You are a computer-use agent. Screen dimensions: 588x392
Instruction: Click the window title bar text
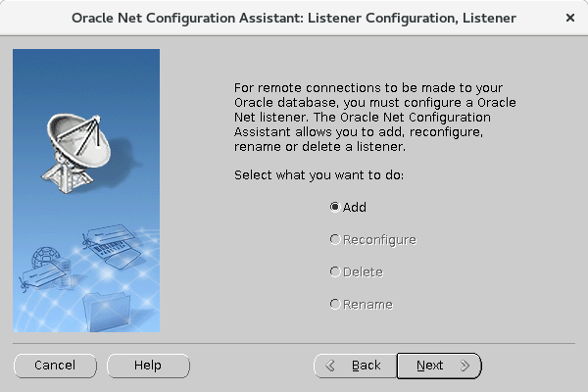coord(294,18)
